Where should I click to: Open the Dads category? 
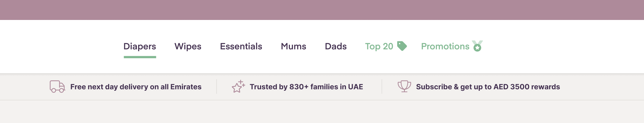[x=336, y=46]
